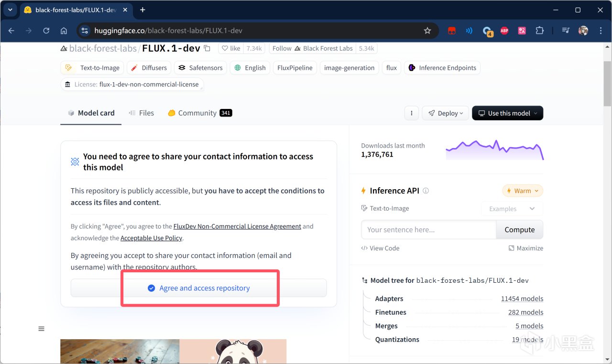
Task: Open the red two-dot extension
Action: click(x=451, y=31)
